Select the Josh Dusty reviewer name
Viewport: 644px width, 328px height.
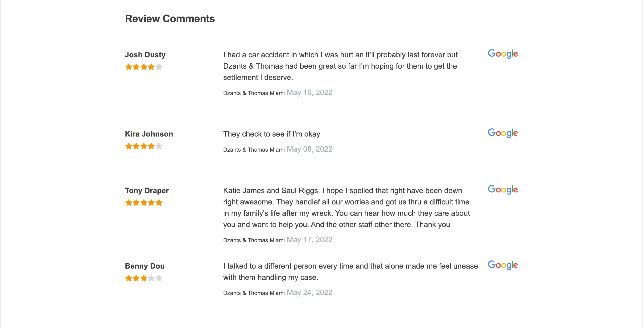[145, 54]
